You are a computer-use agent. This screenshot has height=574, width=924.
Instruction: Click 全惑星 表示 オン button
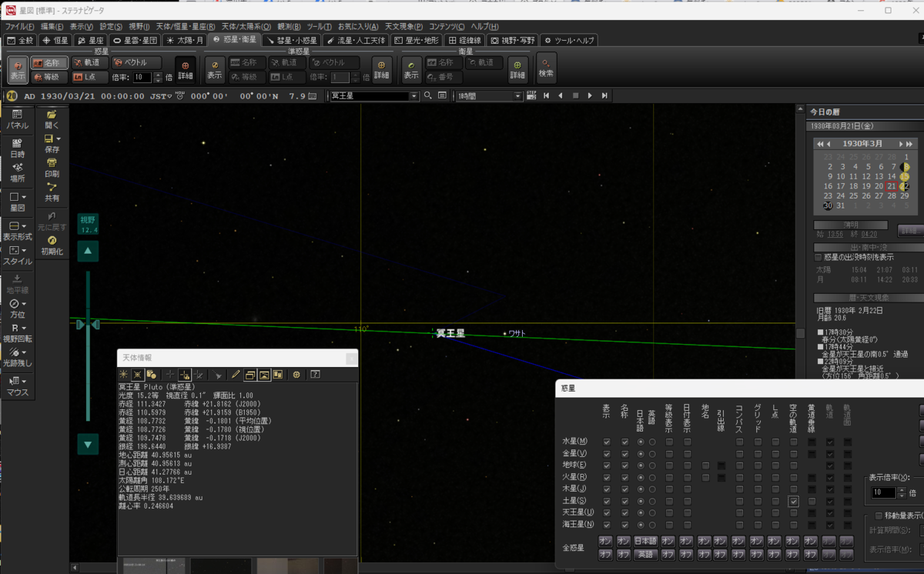coord(605,541)
